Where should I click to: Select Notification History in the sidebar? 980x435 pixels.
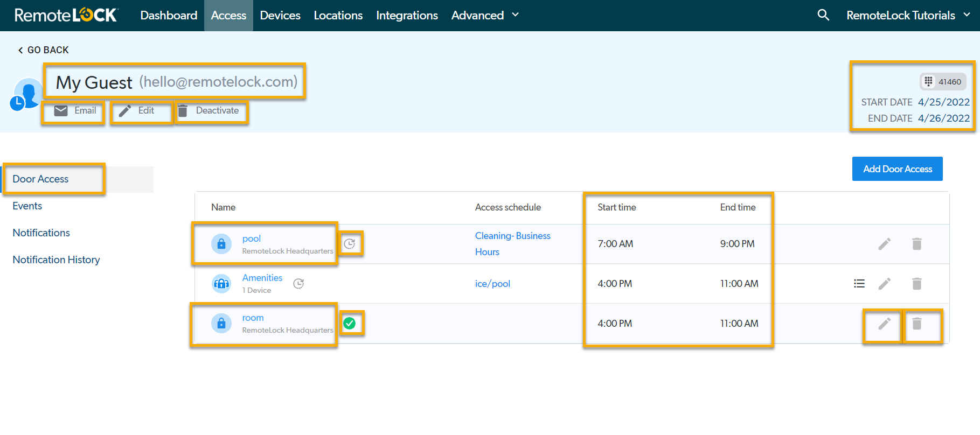tap(56, 260)
